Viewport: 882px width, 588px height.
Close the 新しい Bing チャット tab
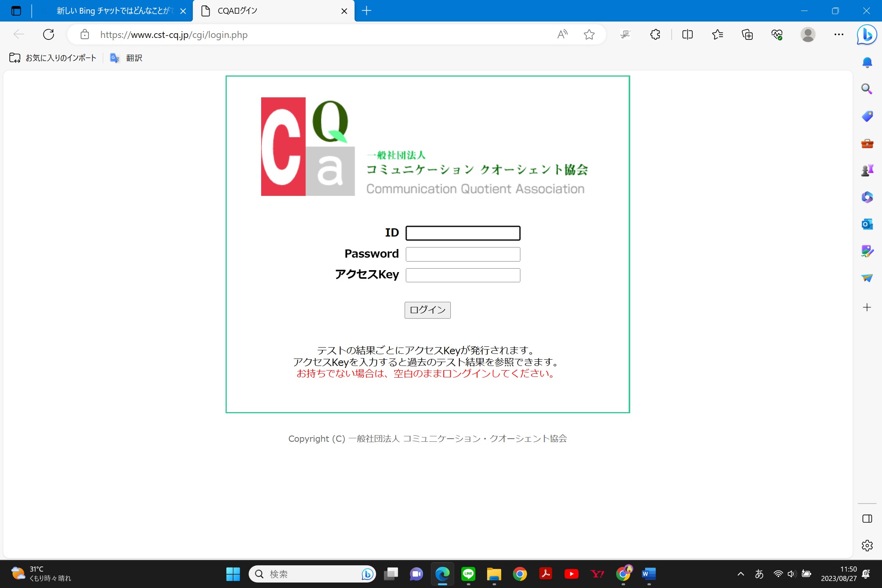pos(183,11)
